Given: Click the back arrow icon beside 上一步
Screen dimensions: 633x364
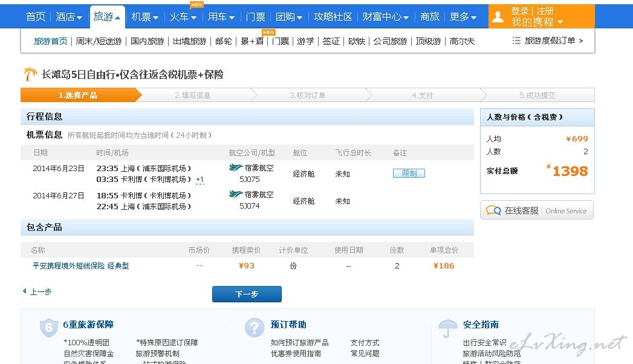Looking at the screenshot, I should (25, 291).
